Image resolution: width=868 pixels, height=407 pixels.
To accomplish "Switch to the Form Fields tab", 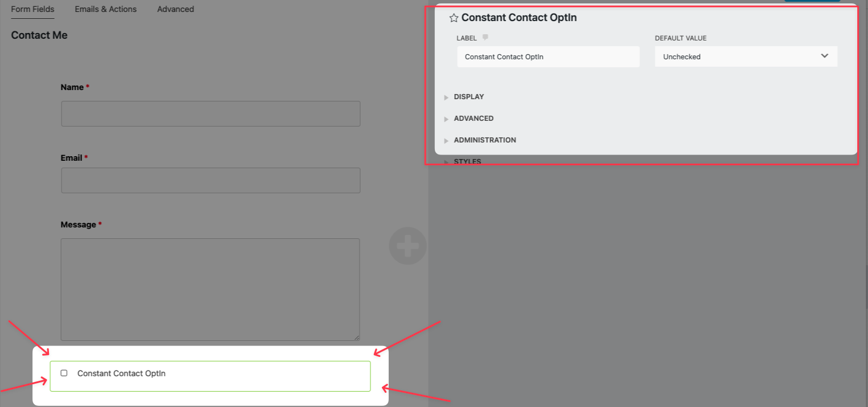I will click(32, 9).
